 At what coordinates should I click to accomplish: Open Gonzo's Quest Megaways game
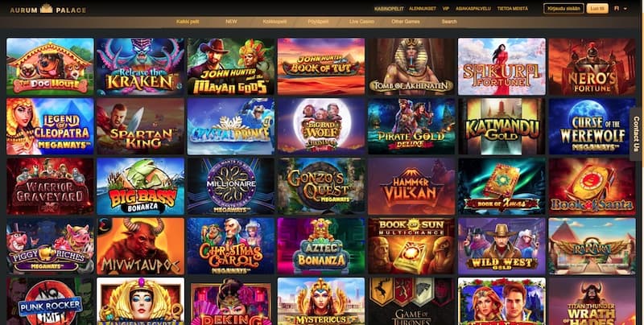321,187
